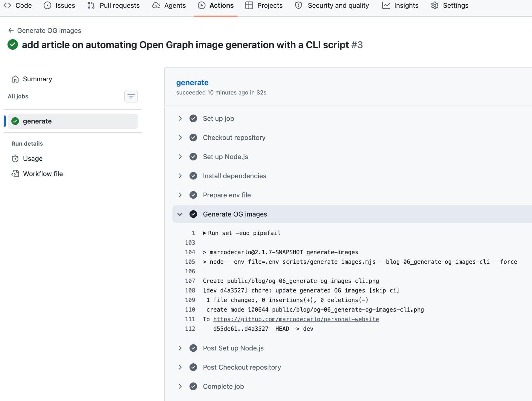
Task: Open repository Settings tab
Action: click(450, 5)
